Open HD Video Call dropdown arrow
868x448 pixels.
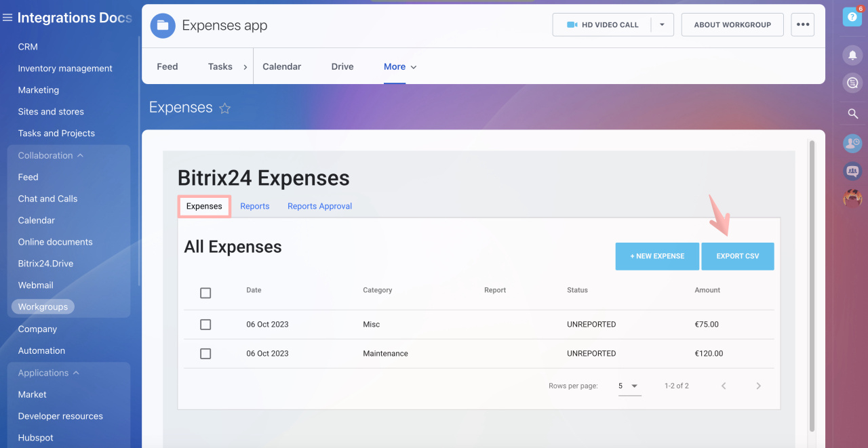pyautogui.click(x=662, y=25)
